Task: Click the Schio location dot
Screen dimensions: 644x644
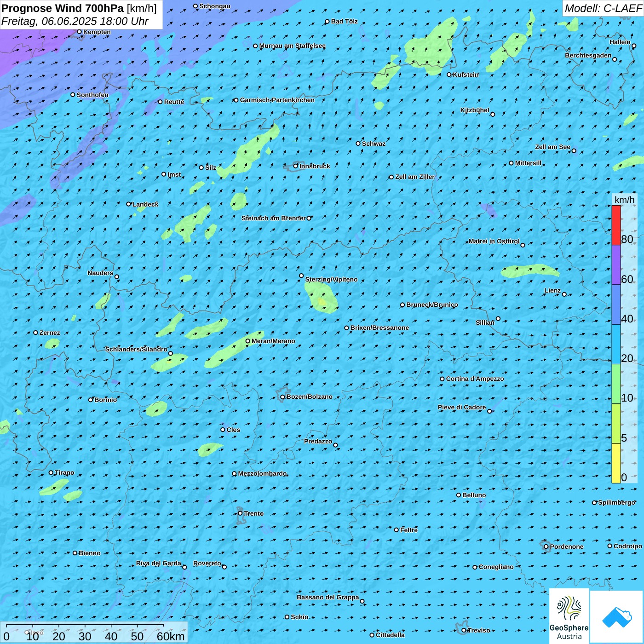Action: tap(287, 617)
